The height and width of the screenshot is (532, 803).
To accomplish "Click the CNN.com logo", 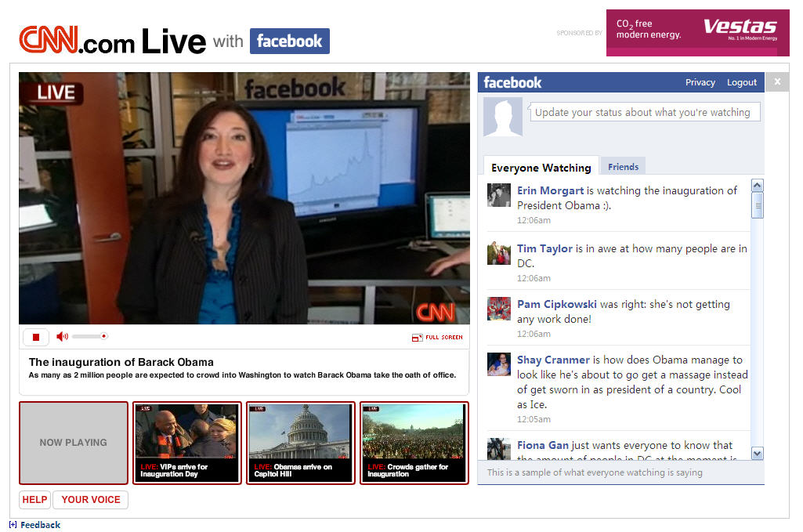I will (77, 40).
